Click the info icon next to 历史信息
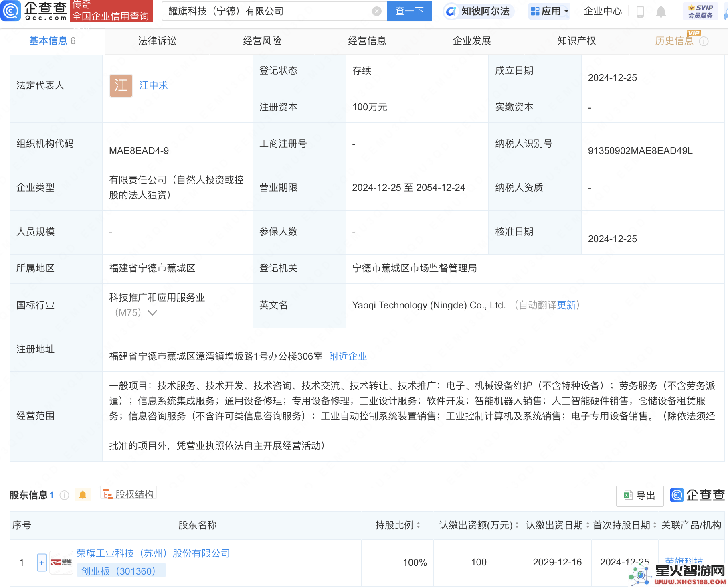This screenshot has width=728, height=587. [704, 41]
